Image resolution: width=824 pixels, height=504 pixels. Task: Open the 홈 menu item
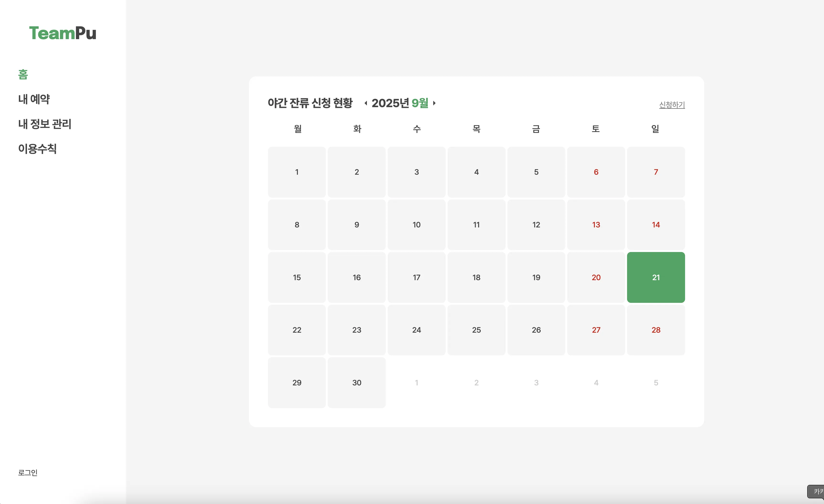coord(23,74)
